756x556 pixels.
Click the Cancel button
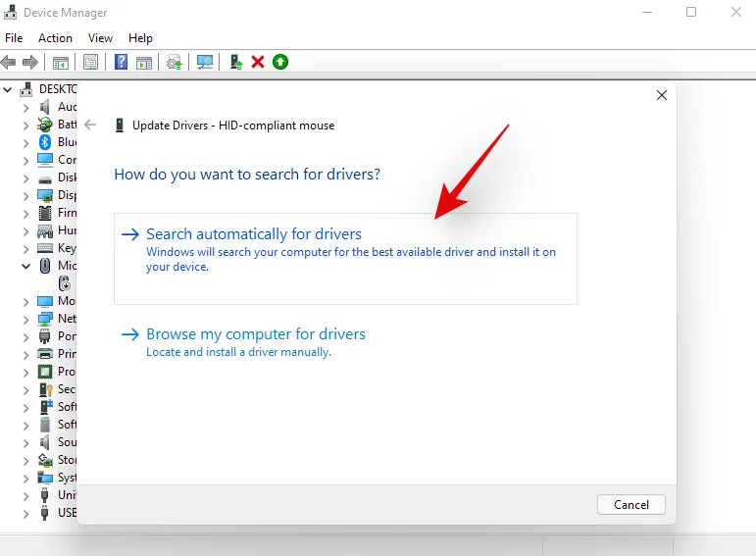pos(631,504)
